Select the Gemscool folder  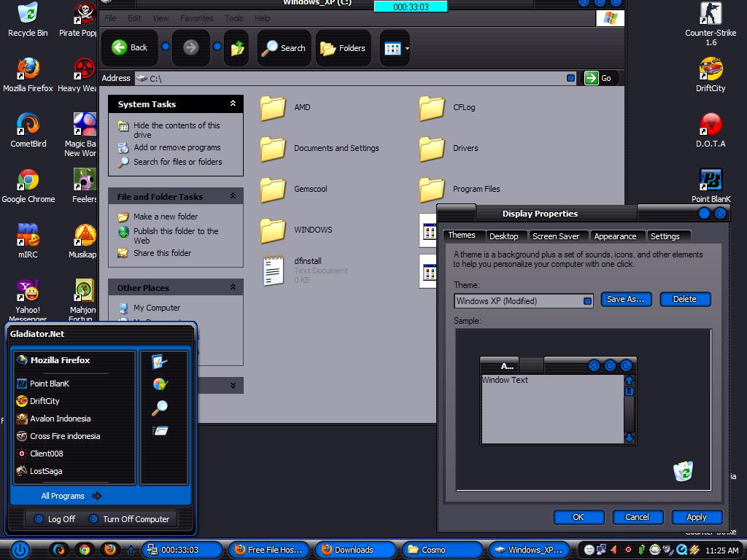tap(294, 189)
